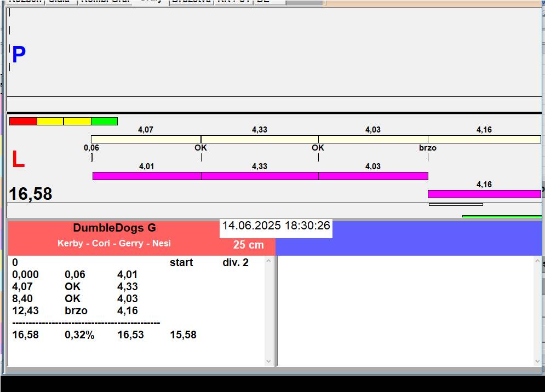The height and width of the screenshot is (392, 545).
Task: Click the blue P lane letter
Action: 19,55
